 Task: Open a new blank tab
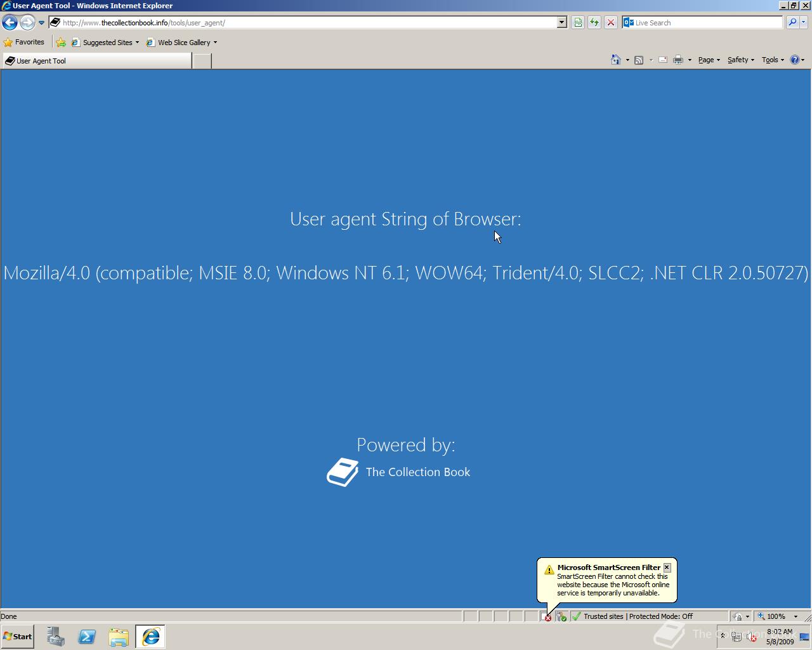point(202,61)
